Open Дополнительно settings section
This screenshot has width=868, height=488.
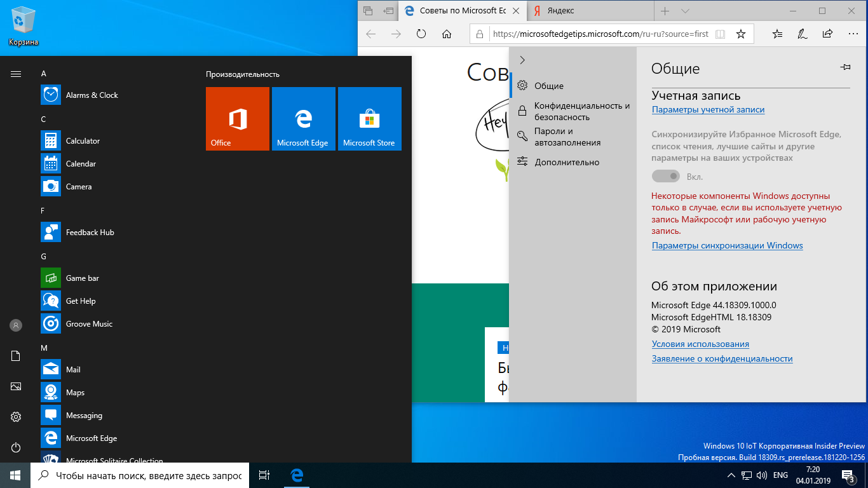click(x=573, y=162)
